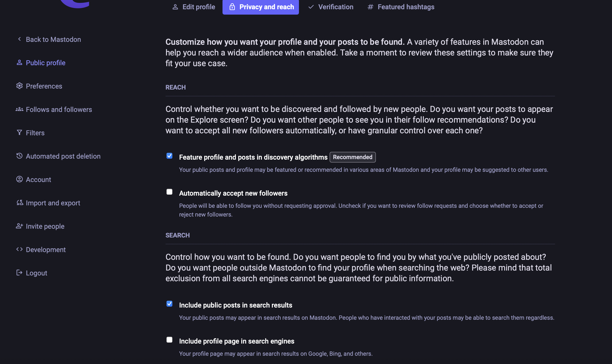Click the Recommended badge label

[352, 157]
